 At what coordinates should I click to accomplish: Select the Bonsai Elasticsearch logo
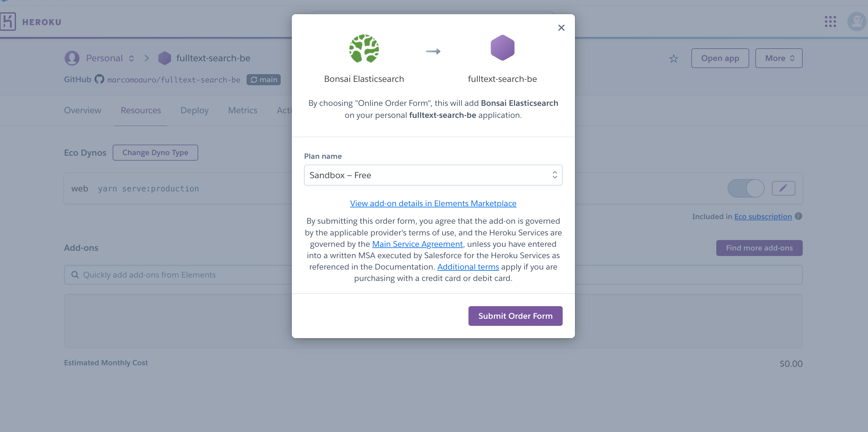click(364, 49)
